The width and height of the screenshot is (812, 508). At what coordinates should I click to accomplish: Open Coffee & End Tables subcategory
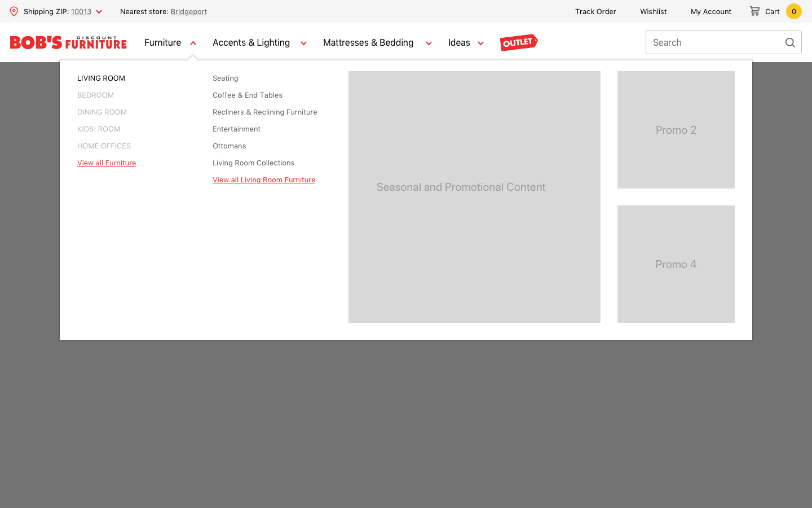tap(248, 95)
